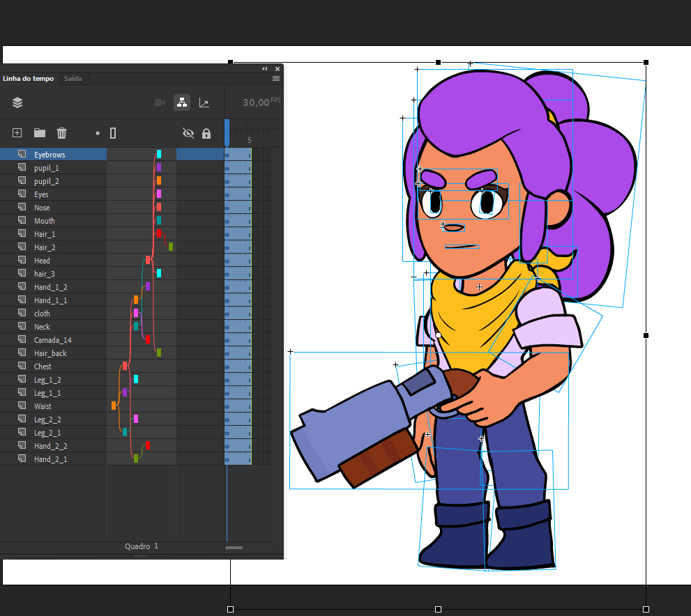This screenshot has width=691, height=616.
Task: Click the white transform pivot point
Action: click(439, 335)
